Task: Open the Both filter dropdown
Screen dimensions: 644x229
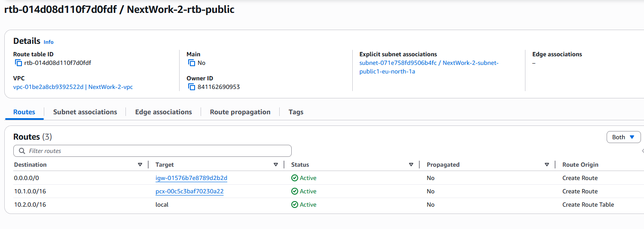Action: [623, 137]
